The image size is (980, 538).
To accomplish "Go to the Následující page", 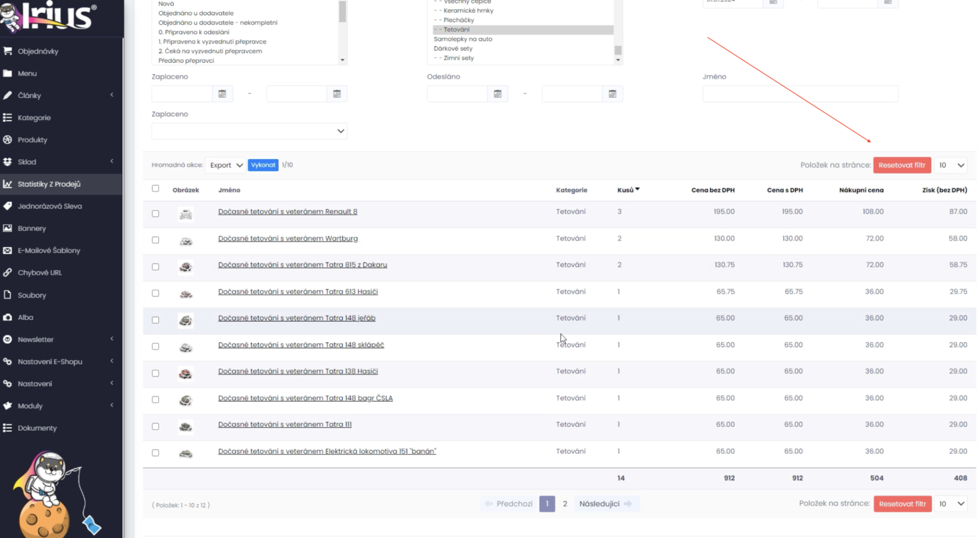I will pyautogui.click(x=605, y=504).
